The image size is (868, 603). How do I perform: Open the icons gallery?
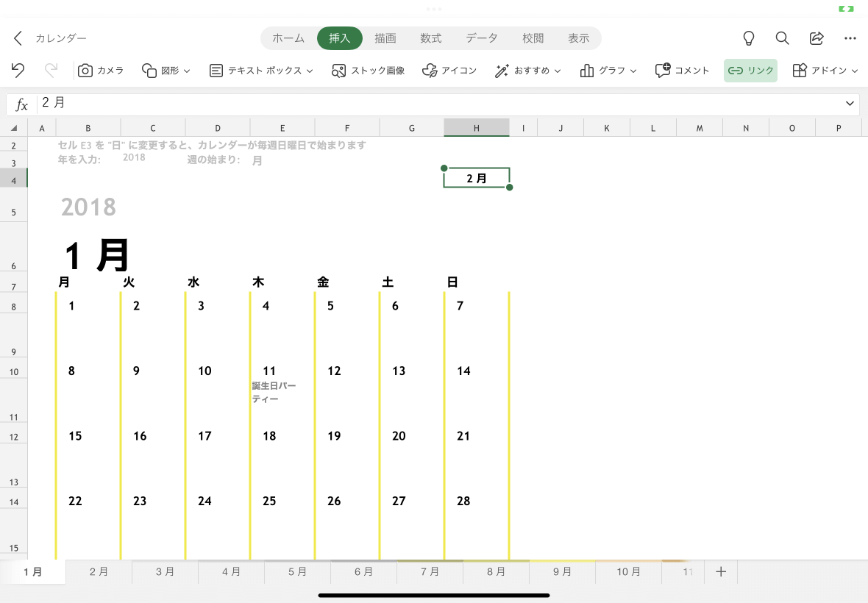(449, 70)
